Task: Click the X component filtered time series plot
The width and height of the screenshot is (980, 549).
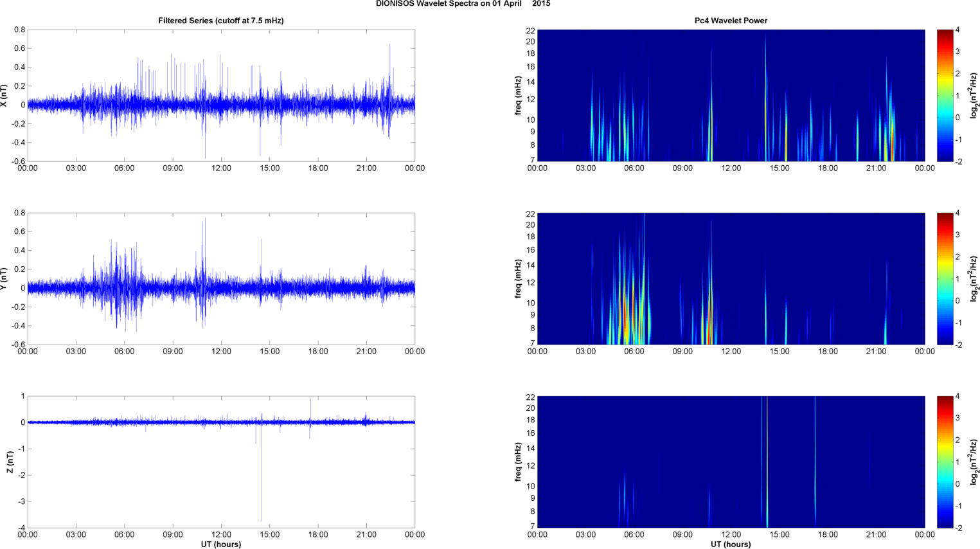Action: 221,96
